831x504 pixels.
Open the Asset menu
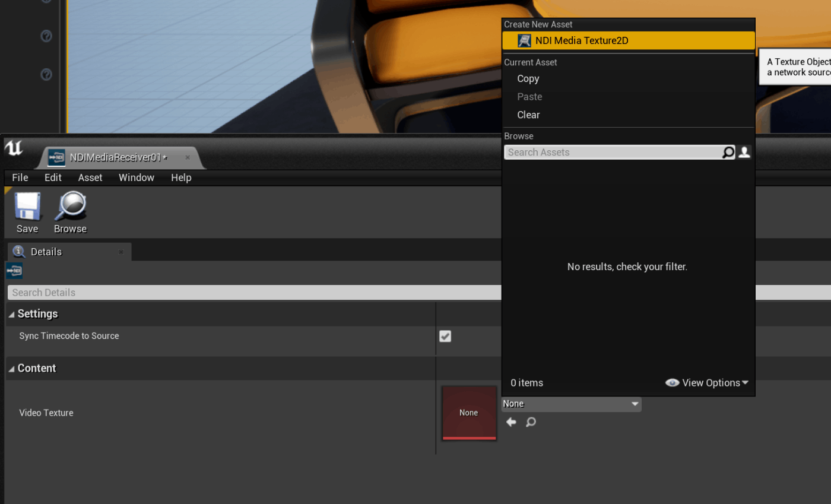pos(90,177)
